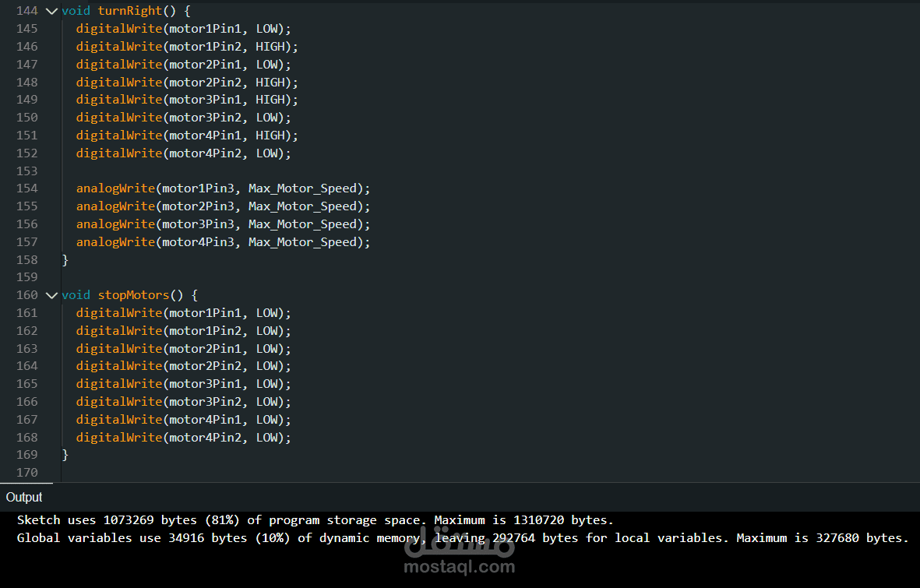Viewport: 920px width, 588px height.
Task: Collapse the turnRight function fold chevron
Action: tap(51, 11)
